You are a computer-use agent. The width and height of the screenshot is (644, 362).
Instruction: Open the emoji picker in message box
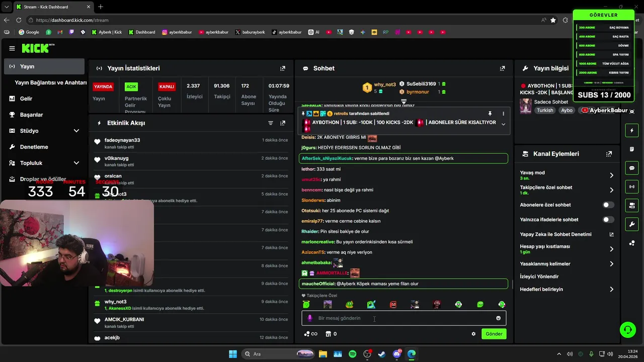coord(499,318)
